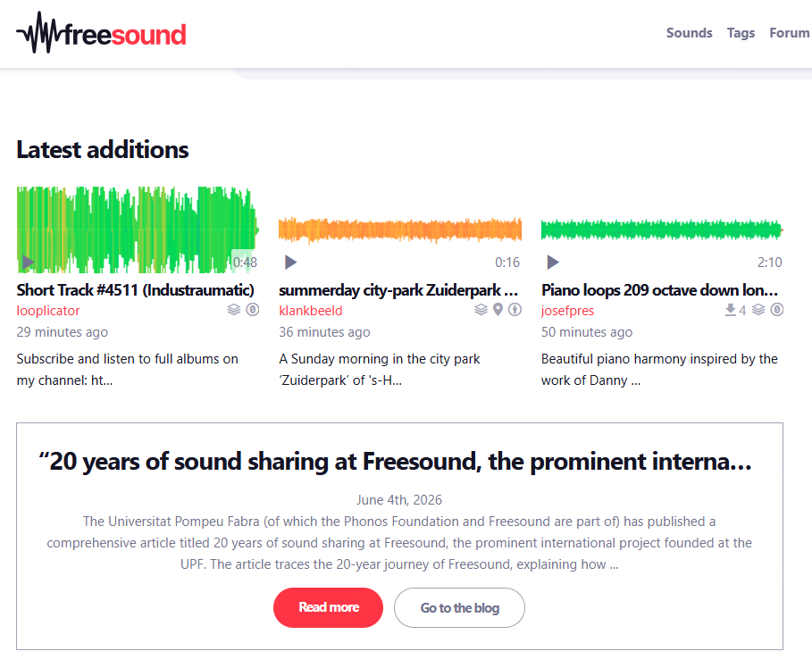
Task: Click the pack layers icon beside looplicator
Action: [x=234, y=310]
